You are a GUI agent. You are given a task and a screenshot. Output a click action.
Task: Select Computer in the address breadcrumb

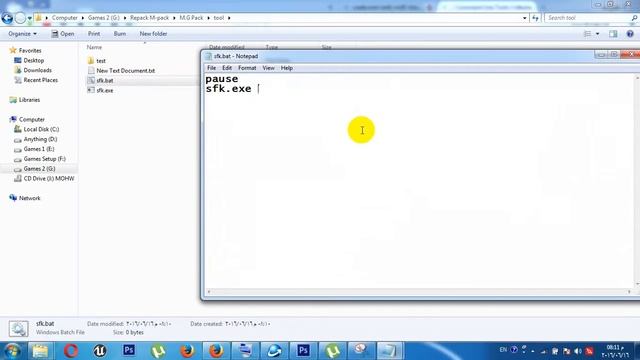pos(64,18)
